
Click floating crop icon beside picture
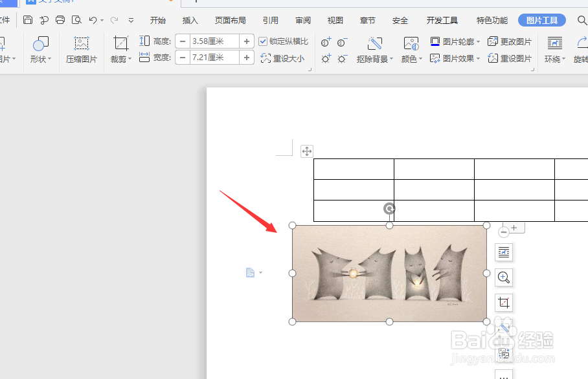(504, 303)
